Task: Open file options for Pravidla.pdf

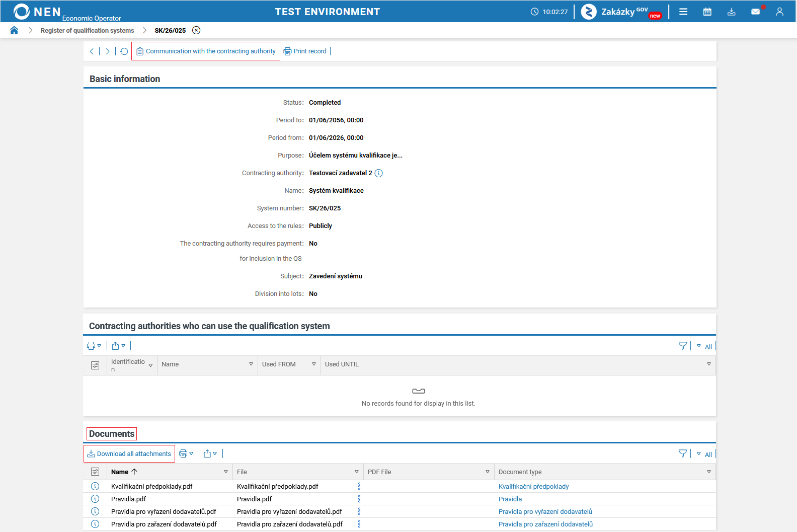Action: click(359, 499)
